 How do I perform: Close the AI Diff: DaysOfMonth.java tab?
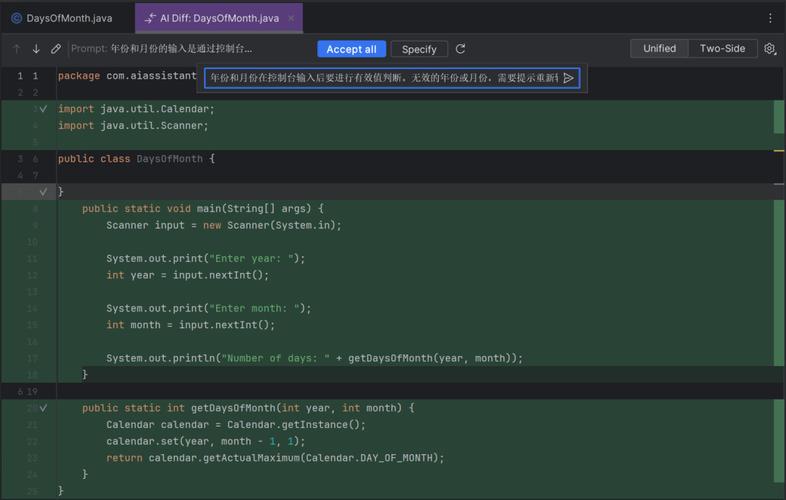[291, 18]
